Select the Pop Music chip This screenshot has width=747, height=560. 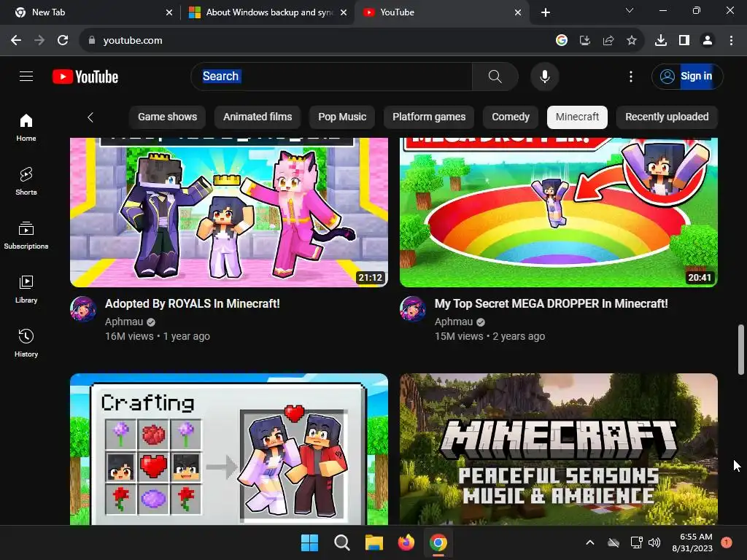coord(342,117)
